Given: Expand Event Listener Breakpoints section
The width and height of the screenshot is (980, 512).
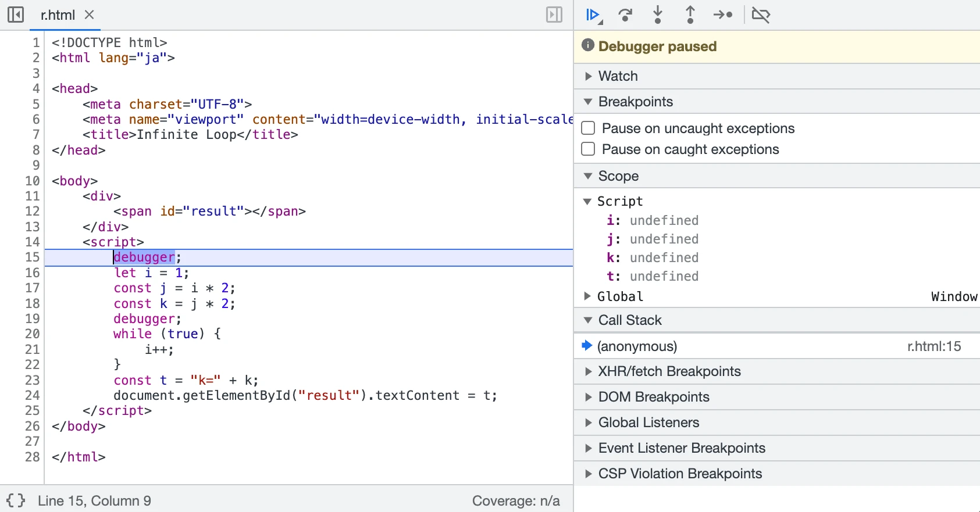Looking at the screenshot, I should [x=777, y=448].
